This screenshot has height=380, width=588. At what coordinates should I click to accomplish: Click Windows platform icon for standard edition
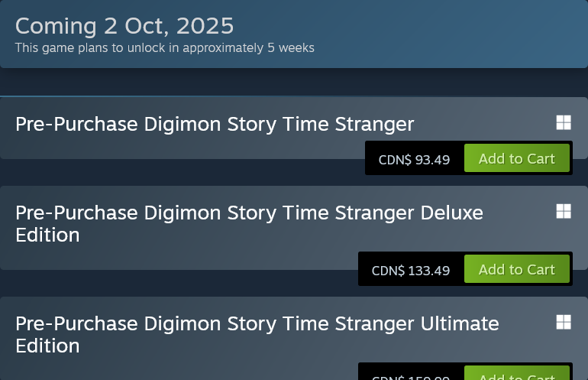pyautogui.click(x=564, y=122)
